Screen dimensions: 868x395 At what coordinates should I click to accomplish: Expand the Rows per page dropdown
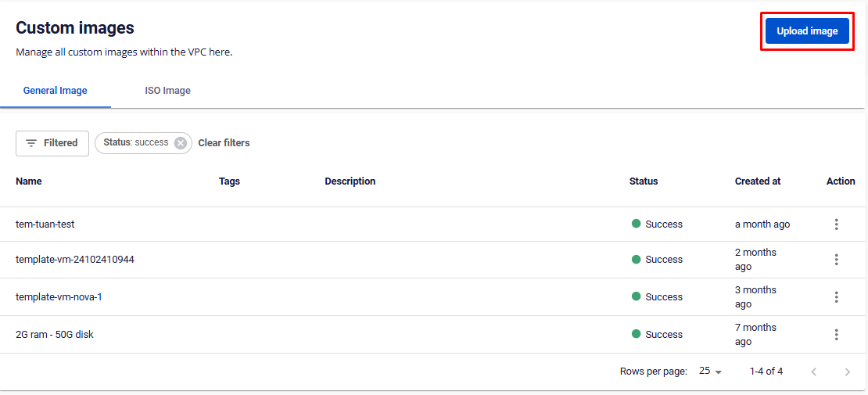(710, 372)
